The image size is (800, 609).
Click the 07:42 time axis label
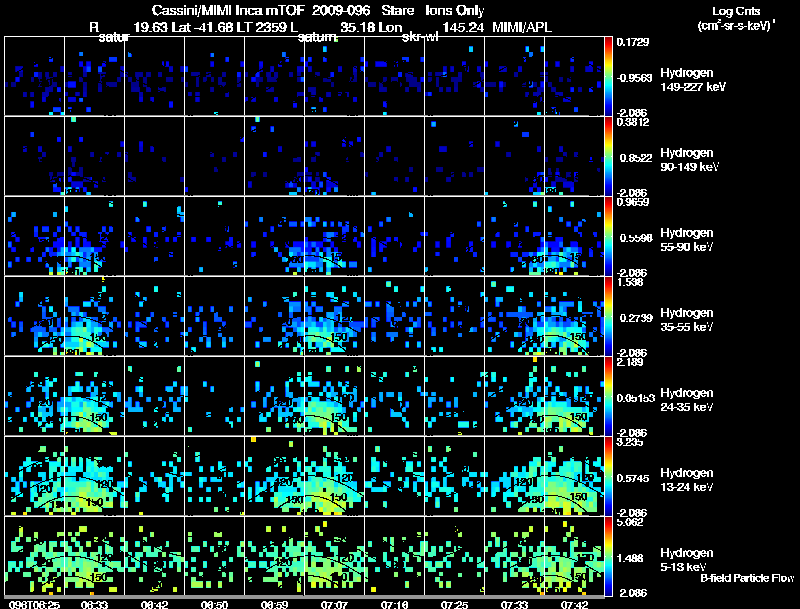[574, 604]
